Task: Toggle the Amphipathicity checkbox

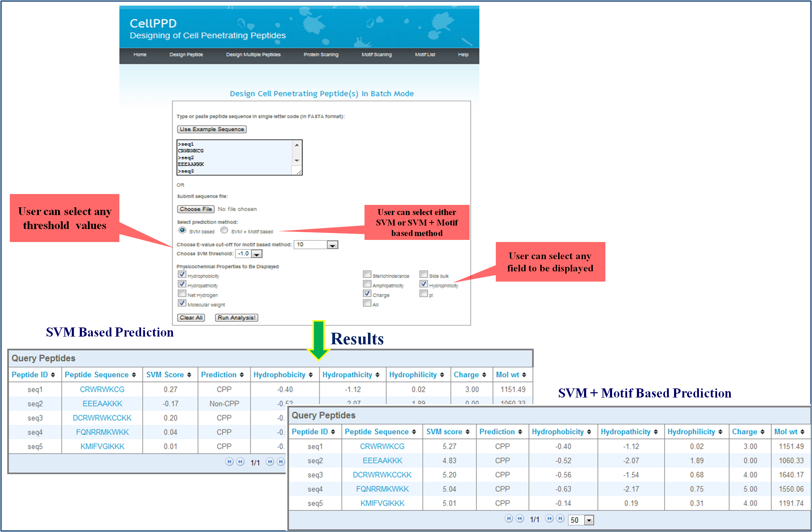Action: point(367,284)
